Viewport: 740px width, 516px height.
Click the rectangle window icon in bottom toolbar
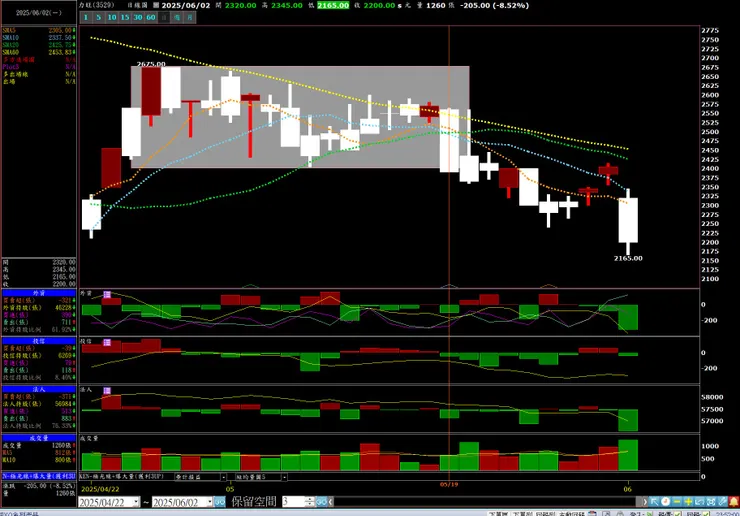pyautogui.click(x=699, y=502)
